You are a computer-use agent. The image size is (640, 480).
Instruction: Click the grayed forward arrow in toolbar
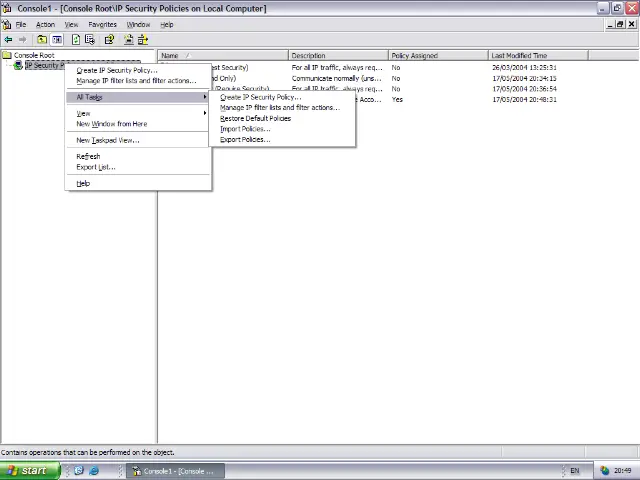(x=22, y=40)
